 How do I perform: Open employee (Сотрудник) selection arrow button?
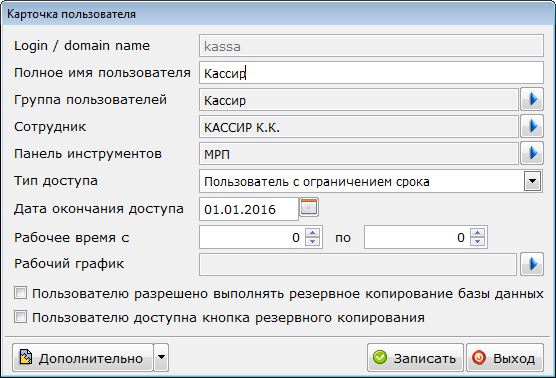point(532,126)
